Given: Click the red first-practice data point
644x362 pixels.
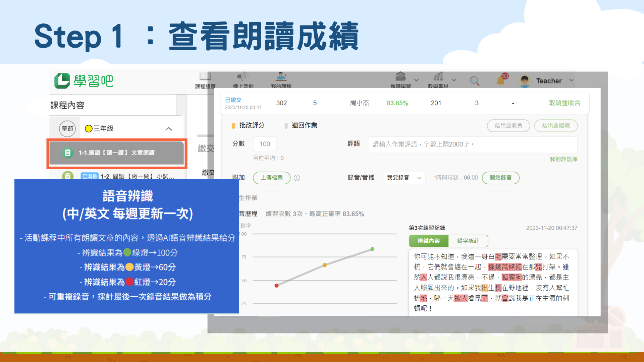Looking at the screenshot, I should 276,286.
